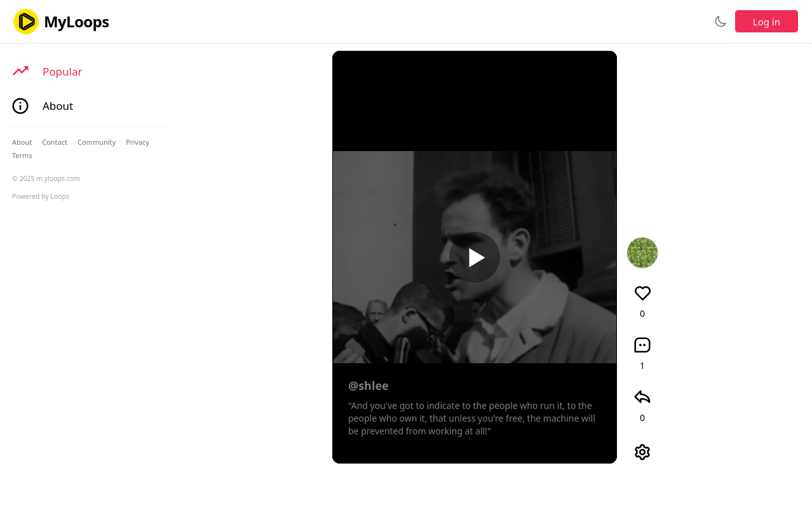This screenshot has width=812, height=515.
Task: Click the MyLoops yellow play logo
Action: [26, 22]
